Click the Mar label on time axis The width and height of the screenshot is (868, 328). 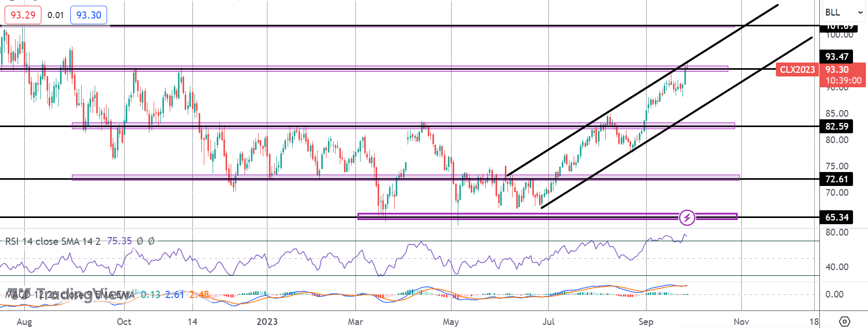click(x=355, y=322)
